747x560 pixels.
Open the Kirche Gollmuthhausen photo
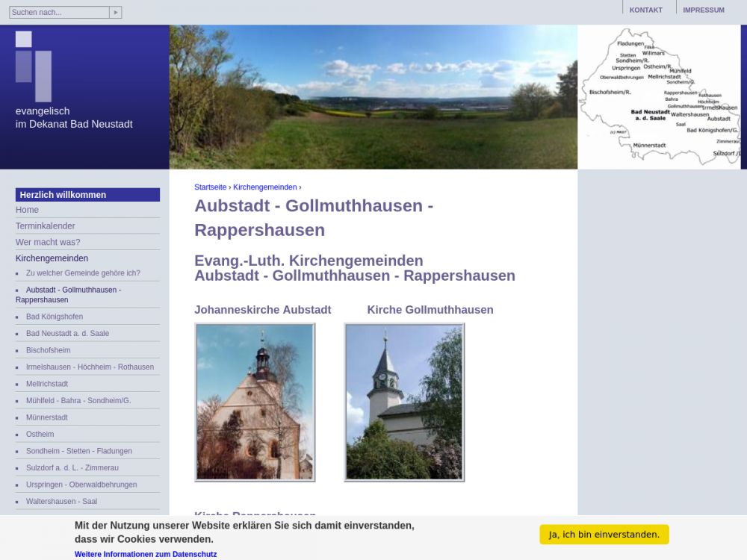click(x=404, y=402)
